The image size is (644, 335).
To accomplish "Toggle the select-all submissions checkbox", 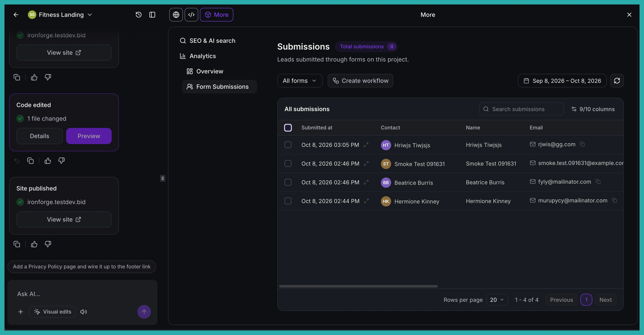I will 288,128.
